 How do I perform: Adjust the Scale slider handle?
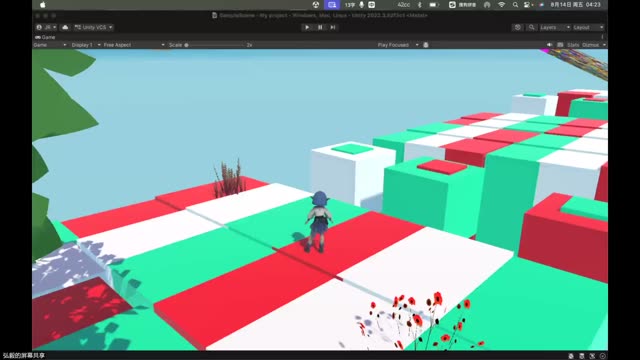[x=187, y=45]
